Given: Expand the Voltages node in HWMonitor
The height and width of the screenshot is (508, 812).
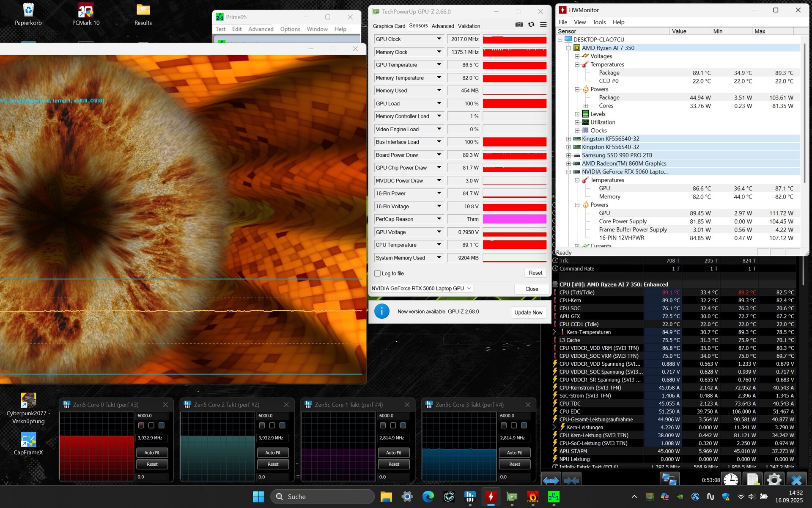Looking at the screenshot, I should click(577, 56).
